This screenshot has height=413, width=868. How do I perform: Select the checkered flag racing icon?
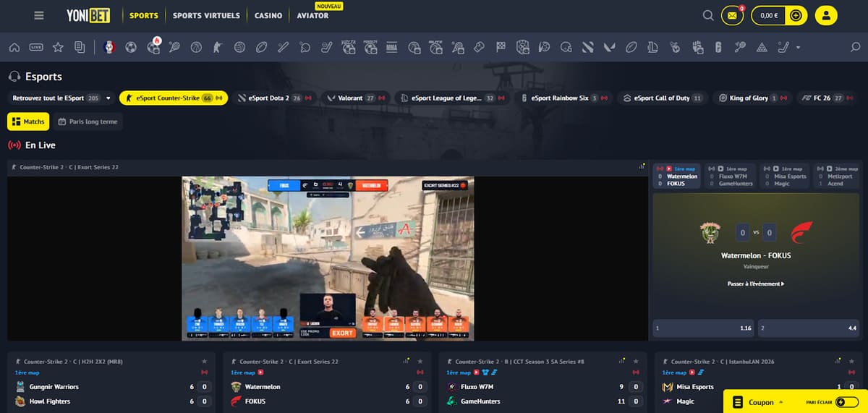coord(501,48)
